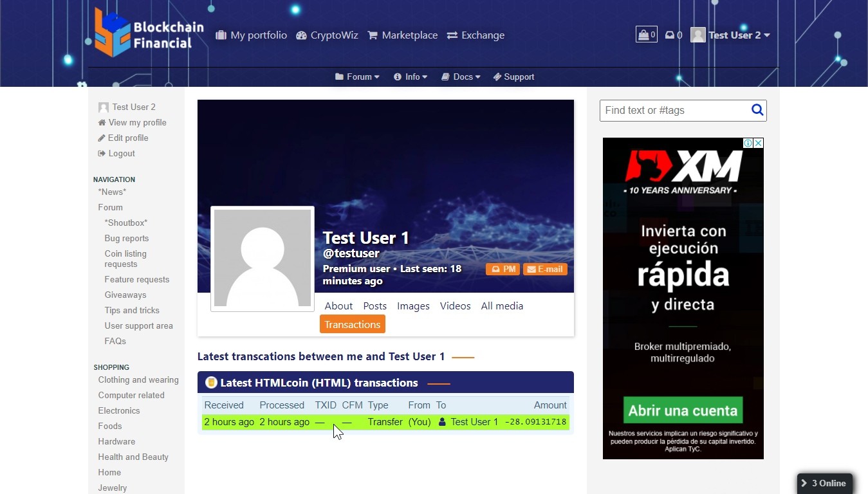Click the Find text or #tags field

(674, 110)
